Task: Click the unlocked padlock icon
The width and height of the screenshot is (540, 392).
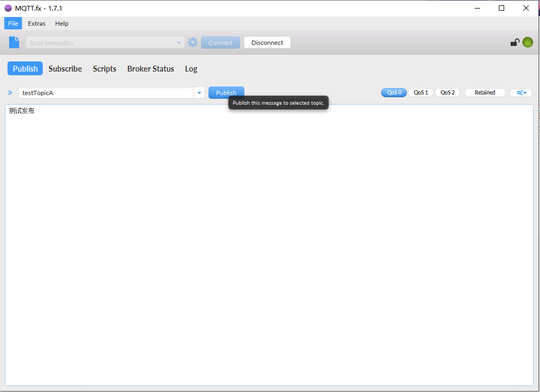Action: (515, 42)
